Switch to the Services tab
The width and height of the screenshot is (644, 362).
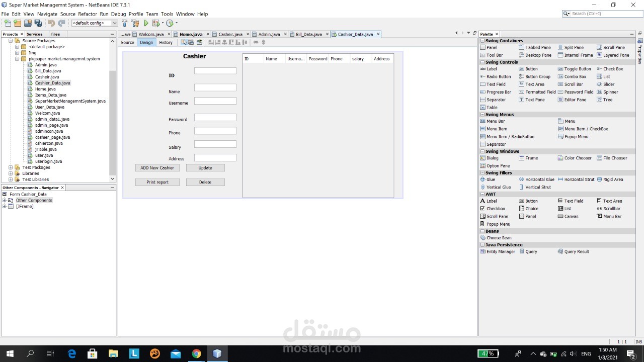click(x=34, y=34)
